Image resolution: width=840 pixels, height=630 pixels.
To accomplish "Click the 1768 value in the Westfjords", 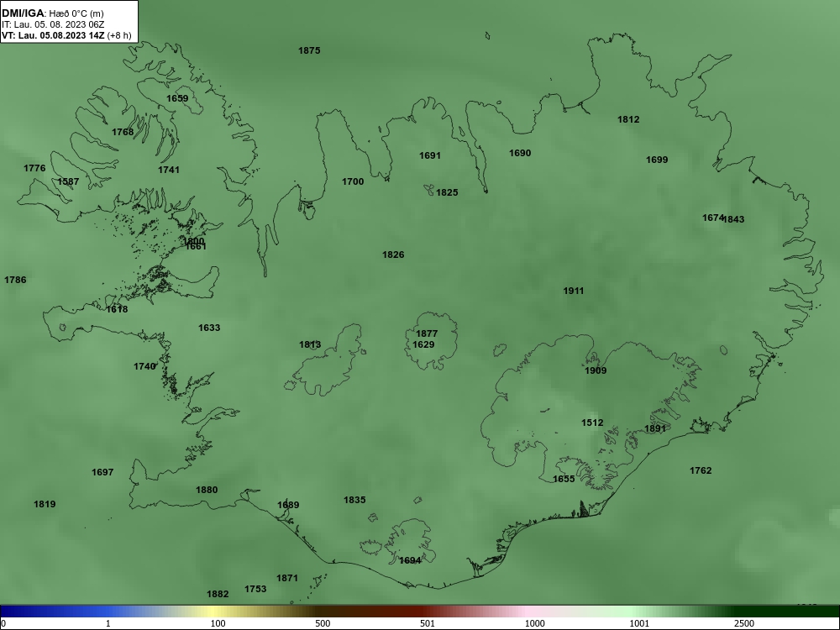I will click(x=123, y=133).
